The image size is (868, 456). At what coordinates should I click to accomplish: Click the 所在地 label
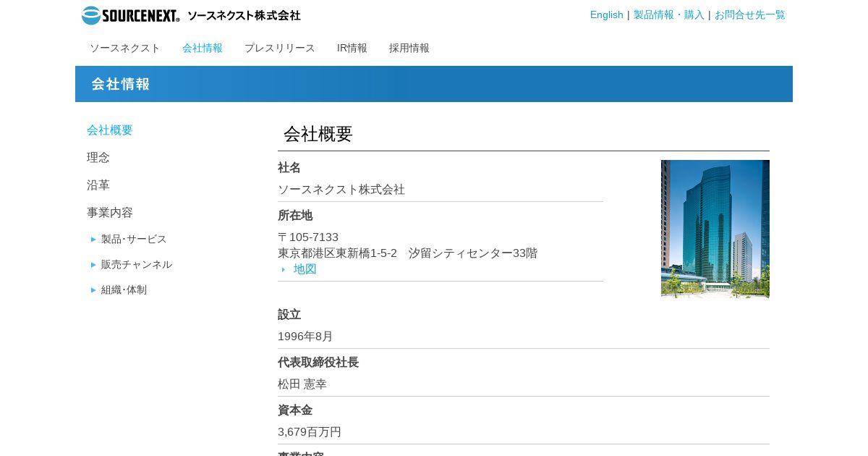coord(295,216)
